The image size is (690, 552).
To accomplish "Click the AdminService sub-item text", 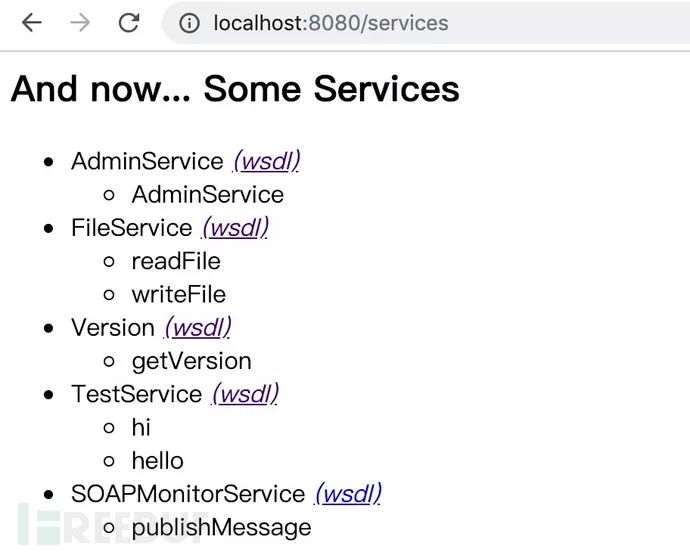I will [x=207, y=194].
